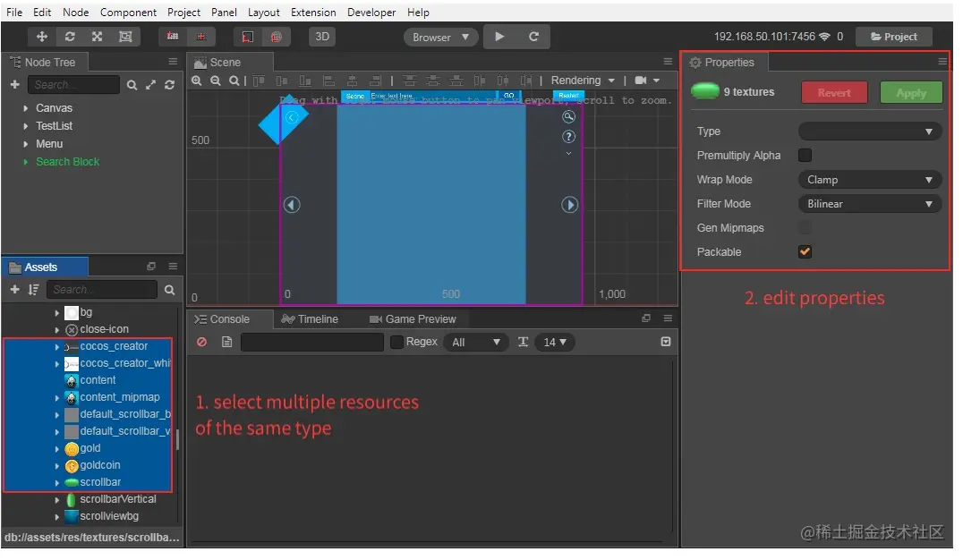Click the Apply button

pyautogui.click(x=911, y=93)
